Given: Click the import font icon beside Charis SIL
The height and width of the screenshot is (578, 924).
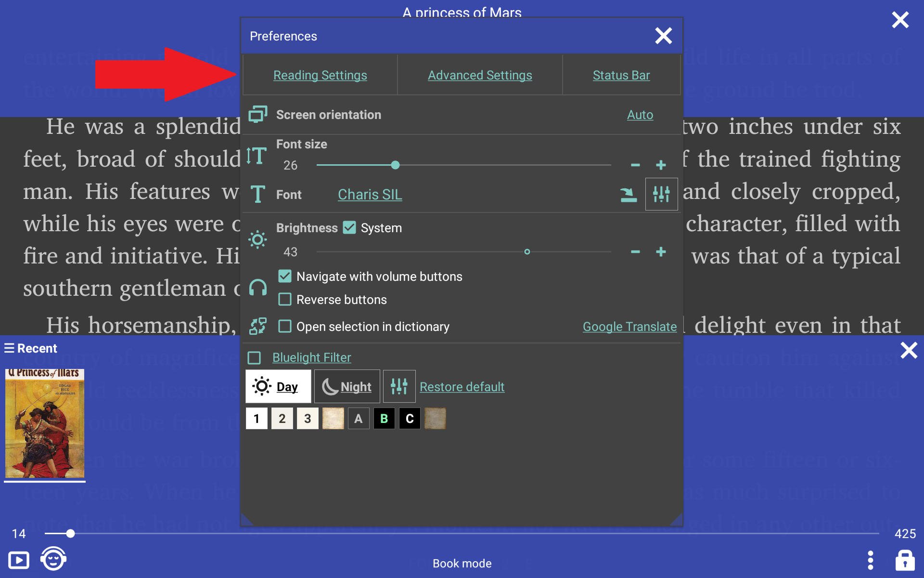Looking at the screenshot, I should 629,194.
